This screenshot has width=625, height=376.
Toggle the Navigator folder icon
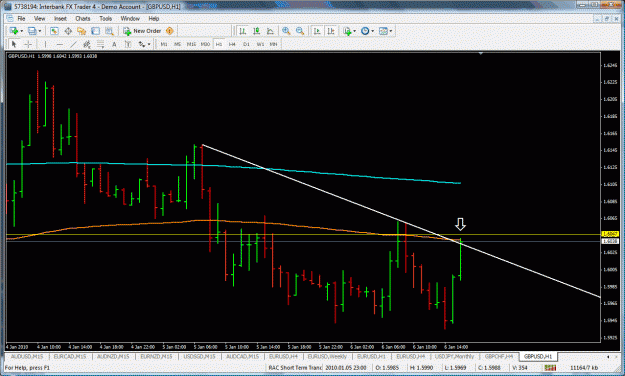tap(82, 31)
